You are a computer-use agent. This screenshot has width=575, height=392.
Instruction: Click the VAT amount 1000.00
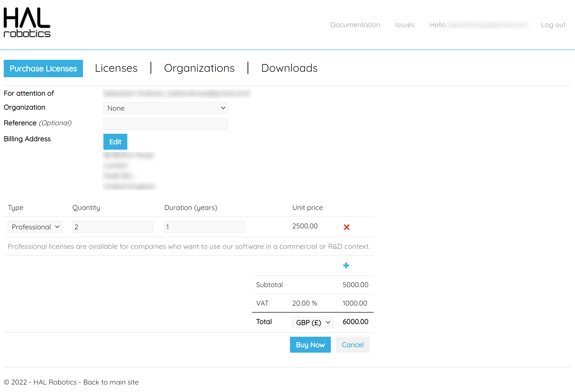tap(355, 303)
